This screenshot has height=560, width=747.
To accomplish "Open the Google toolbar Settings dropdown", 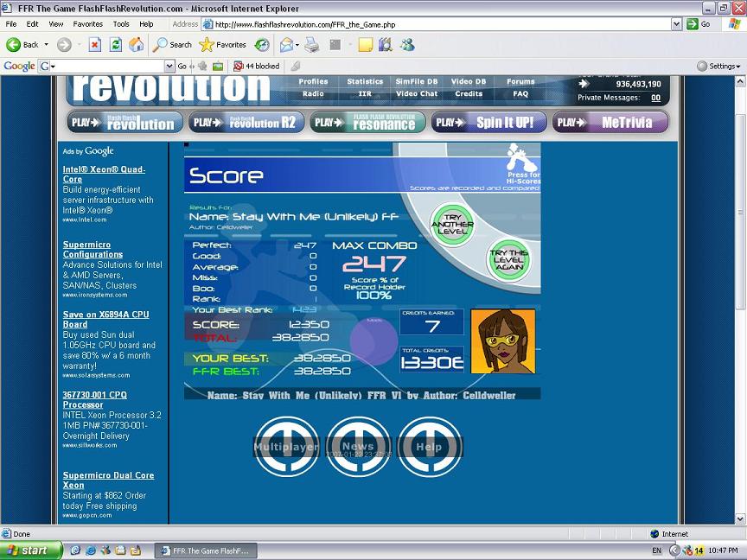I will tap(718, 67).
